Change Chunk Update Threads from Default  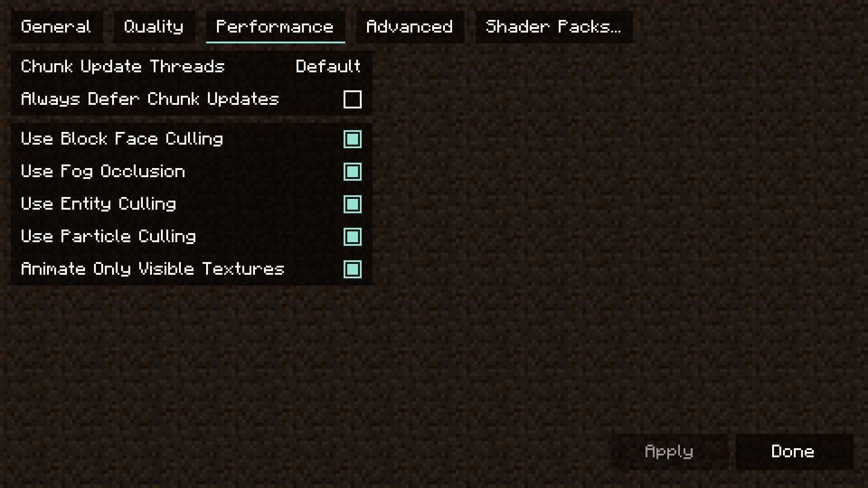pos(327,67)
